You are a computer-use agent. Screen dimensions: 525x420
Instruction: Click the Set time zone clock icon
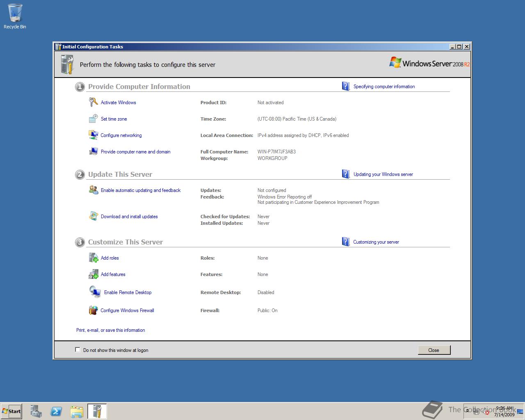94,119
